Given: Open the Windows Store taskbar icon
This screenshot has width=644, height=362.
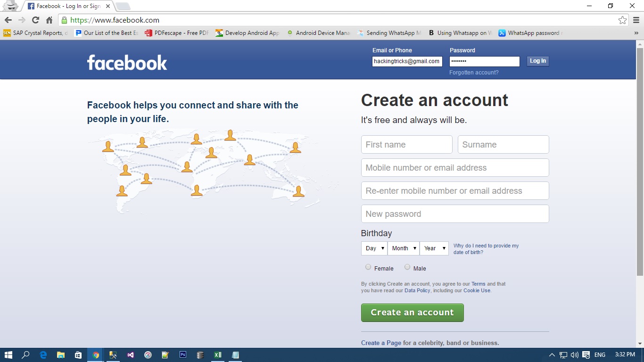Looking at the screenshot, I should tap(78, 355).
